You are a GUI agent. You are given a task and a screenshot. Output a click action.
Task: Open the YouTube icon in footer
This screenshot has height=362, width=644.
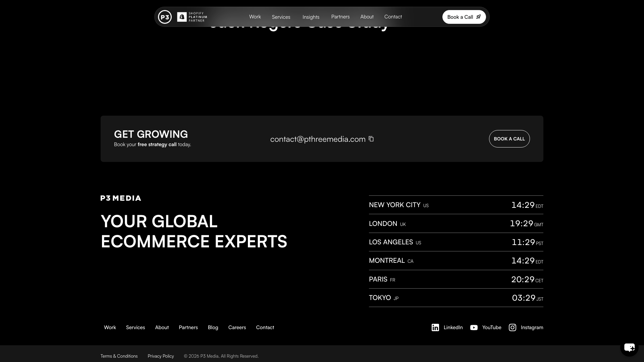point(474,327)
